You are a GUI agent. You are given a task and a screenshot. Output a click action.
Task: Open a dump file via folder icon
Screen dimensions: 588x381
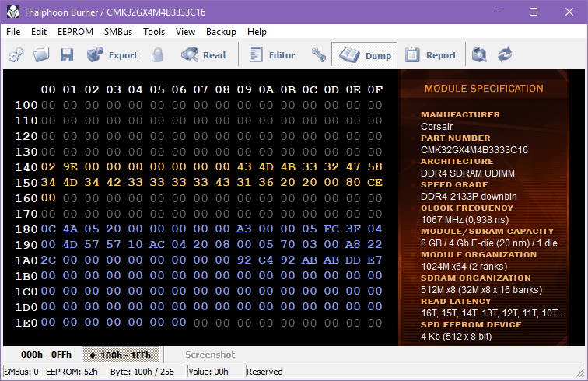coord(41,54)
